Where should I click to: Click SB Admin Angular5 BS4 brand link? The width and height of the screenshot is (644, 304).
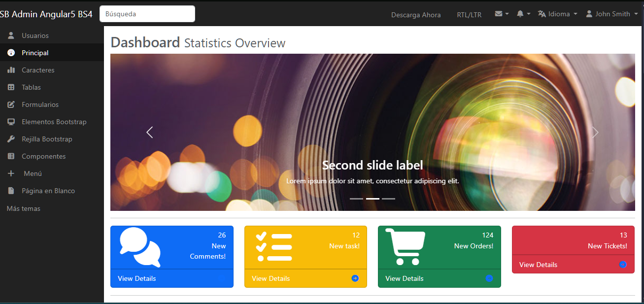(x=46, y=14)
